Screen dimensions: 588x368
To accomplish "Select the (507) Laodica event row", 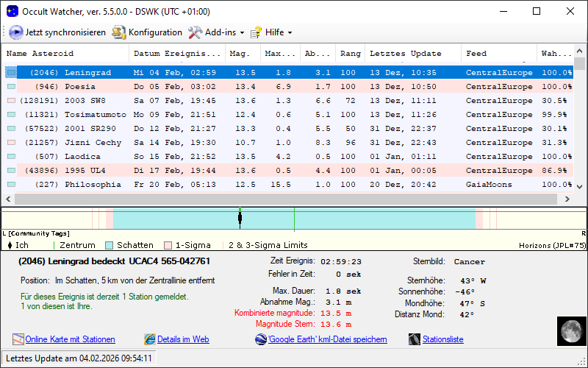I will [x=289, y=157].
